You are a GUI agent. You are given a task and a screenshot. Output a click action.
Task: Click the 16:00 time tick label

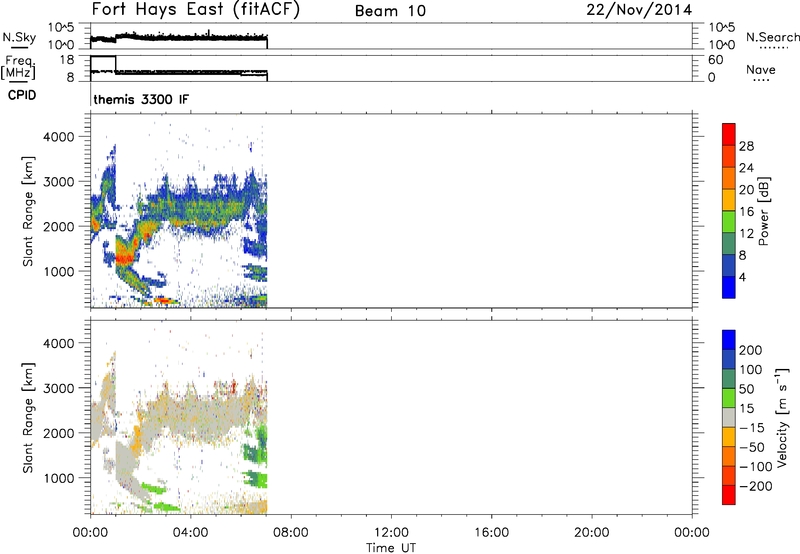tap(491, 533)
